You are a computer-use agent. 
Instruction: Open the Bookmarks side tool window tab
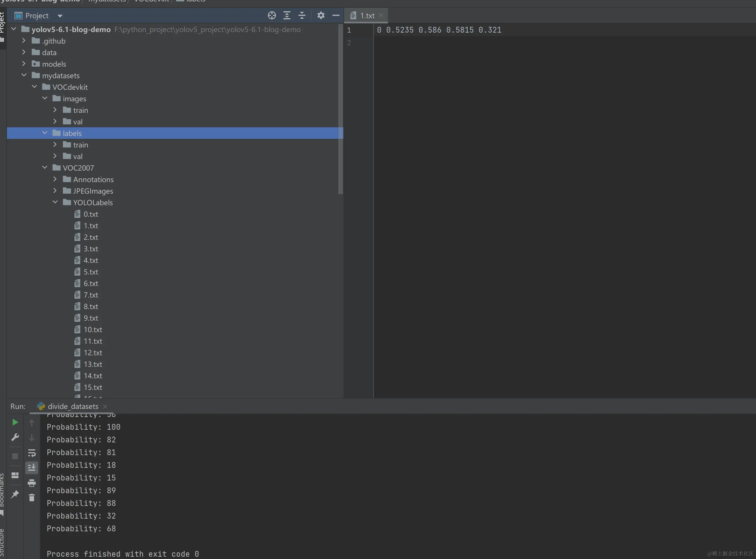point(3,494)
